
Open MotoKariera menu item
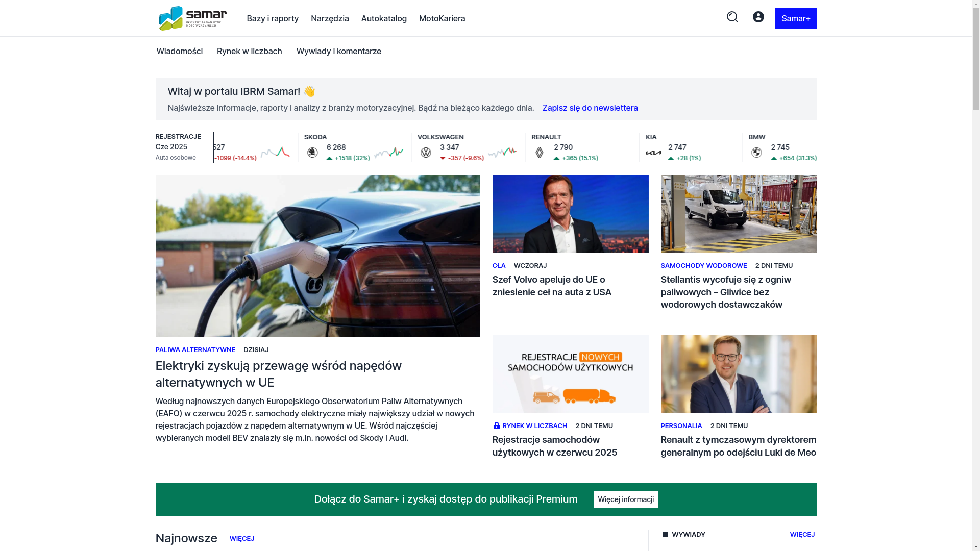442,18
